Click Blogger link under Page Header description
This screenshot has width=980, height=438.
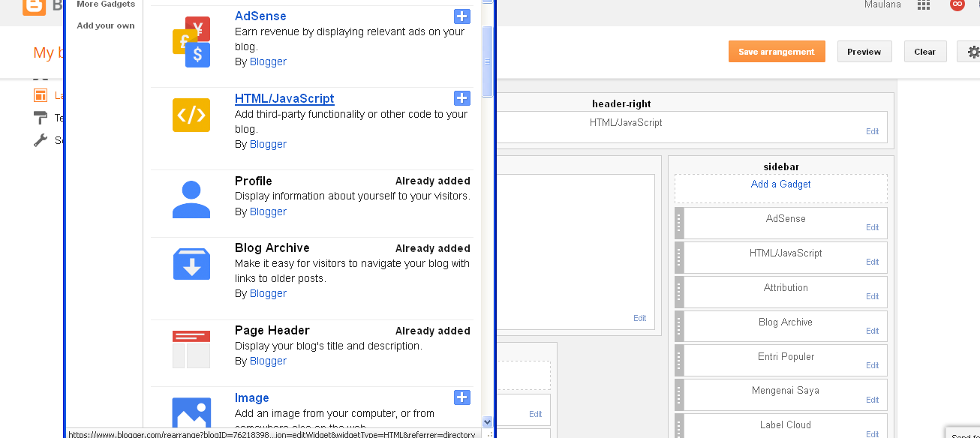268,361
